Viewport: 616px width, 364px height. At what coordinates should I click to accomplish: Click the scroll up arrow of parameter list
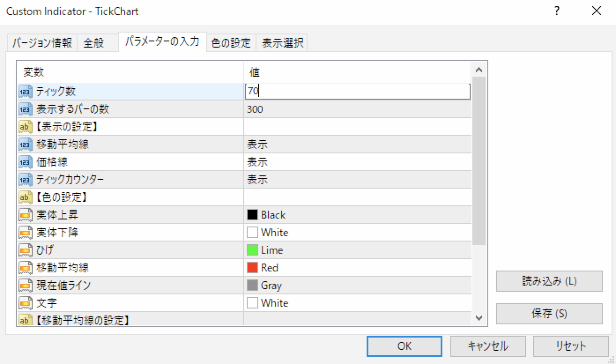coord(479,70)
